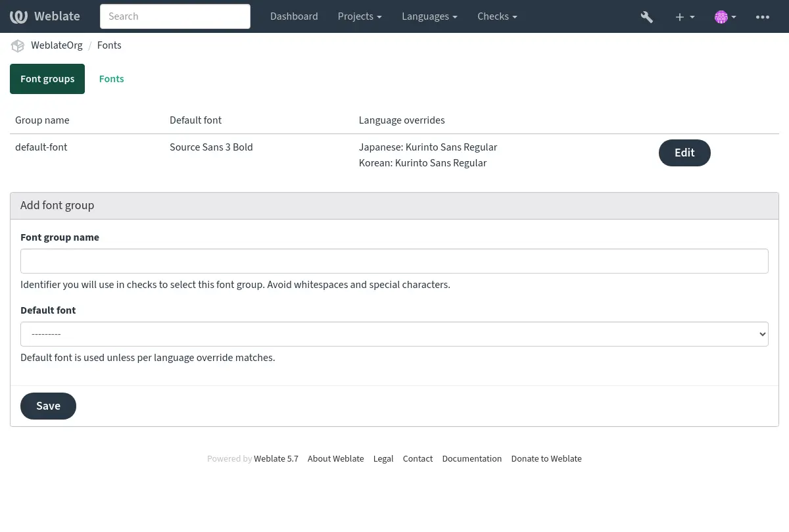Screen dimensions: 789x532
Task: Click the Weblate logo icon
Action: (x=19, y=16)
